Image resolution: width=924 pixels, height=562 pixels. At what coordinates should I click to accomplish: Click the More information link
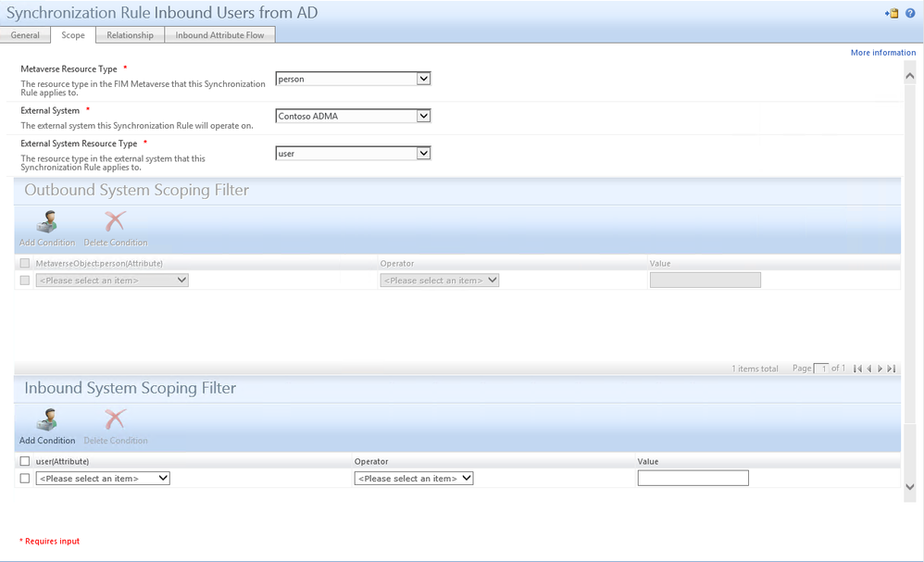coord(882,52)
